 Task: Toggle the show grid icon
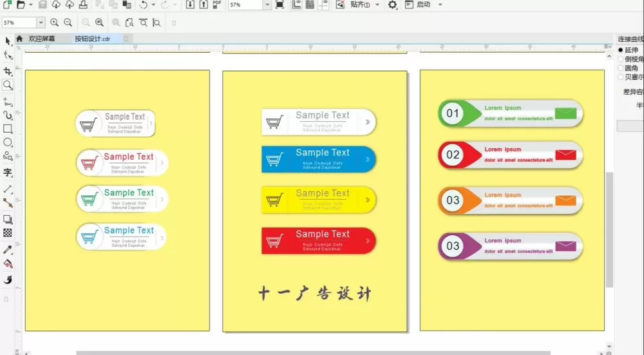(x=310, y=5)
